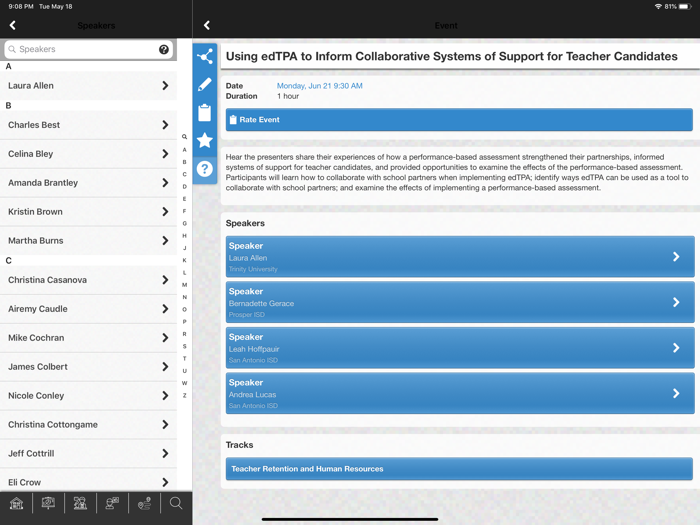The width and height of the screenshot is (700, 525).
Task: Tap the search glyph atop the alphabet index
Action: pyautogui.click(x=184, y=137)
